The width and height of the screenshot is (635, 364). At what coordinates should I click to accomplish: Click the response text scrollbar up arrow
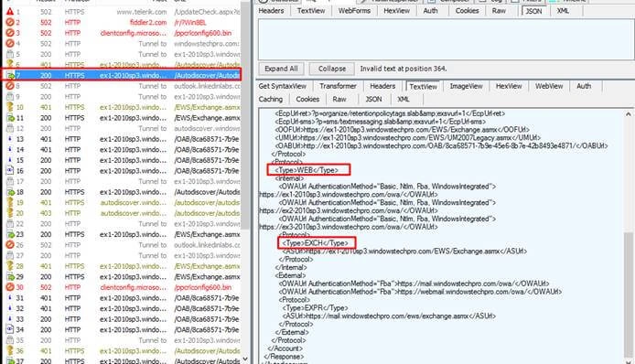click(628, 114)
